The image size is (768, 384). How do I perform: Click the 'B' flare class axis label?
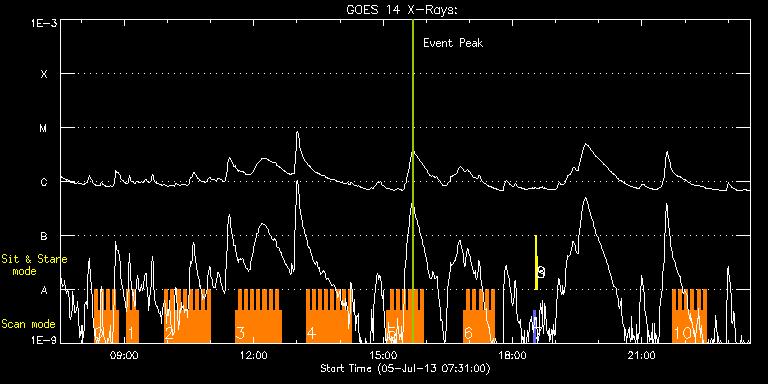[44, 236]
